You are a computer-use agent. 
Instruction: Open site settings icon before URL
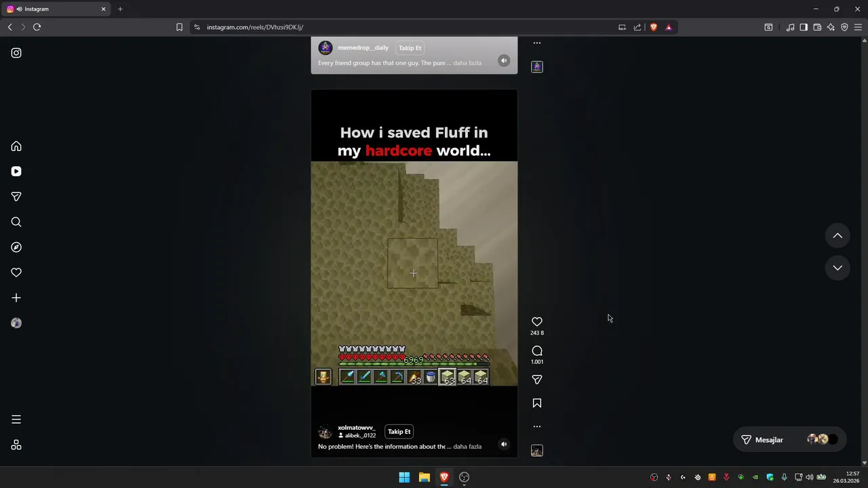coord(197,27)
